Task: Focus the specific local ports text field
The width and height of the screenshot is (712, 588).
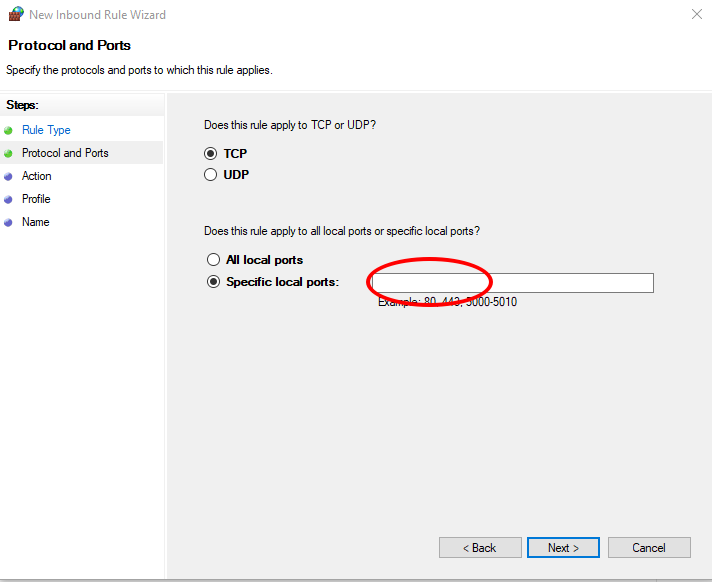Action: click(513, 283)
